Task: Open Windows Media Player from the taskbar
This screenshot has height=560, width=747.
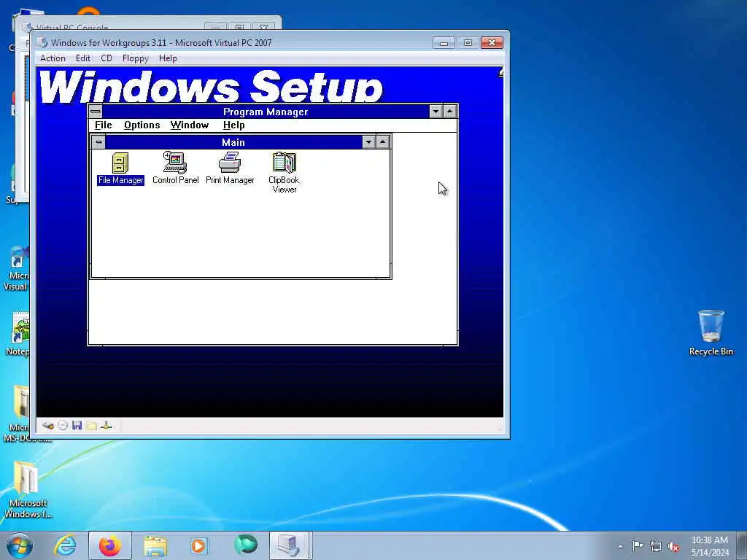Action: click(198, 545)
